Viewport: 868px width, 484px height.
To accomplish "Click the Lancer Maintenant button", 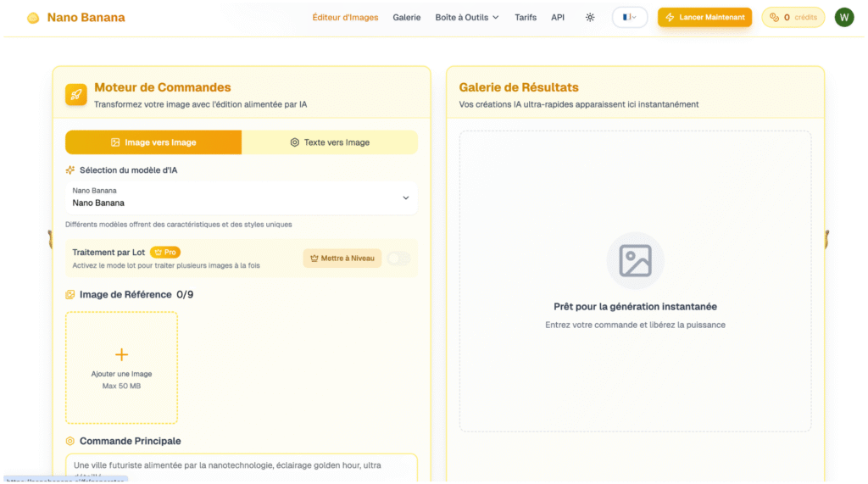I will pos(704,17).
